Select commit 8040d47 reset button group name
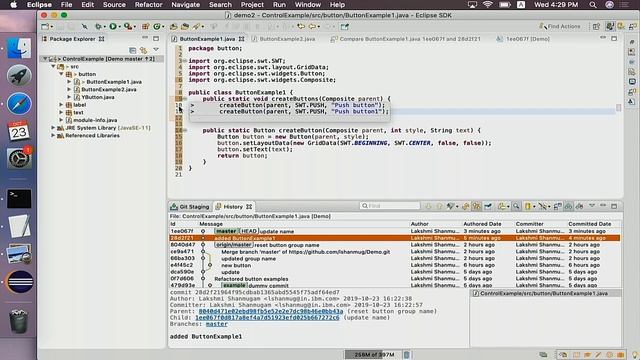The image size is (640, 360). 395,245
